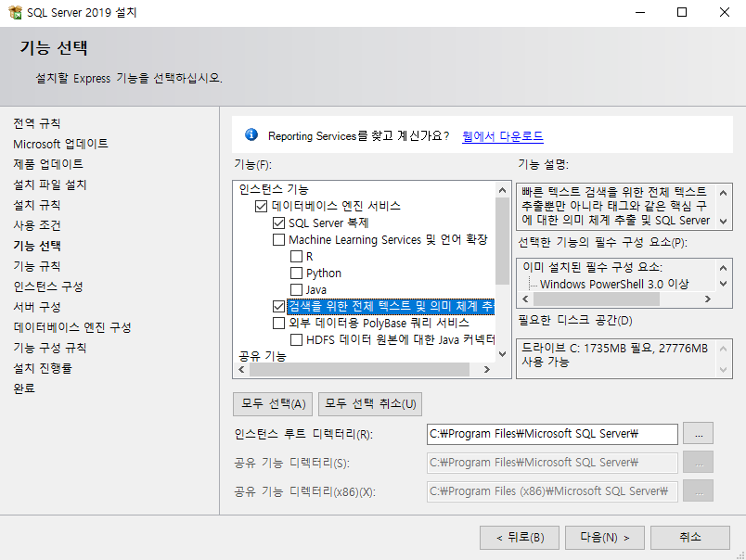This screenshot has width=746, height=560.
Task: Click the 모두 선택 취소(U) button
Action: point(370,404)
